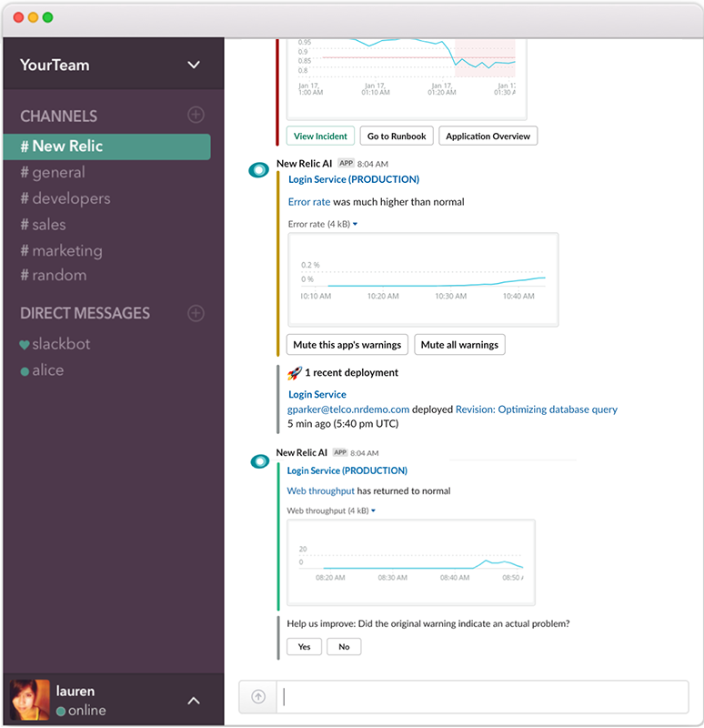Click the upload attachment arrow icon
The width and height of the screenshot is (704, 728).
[258, 696]
